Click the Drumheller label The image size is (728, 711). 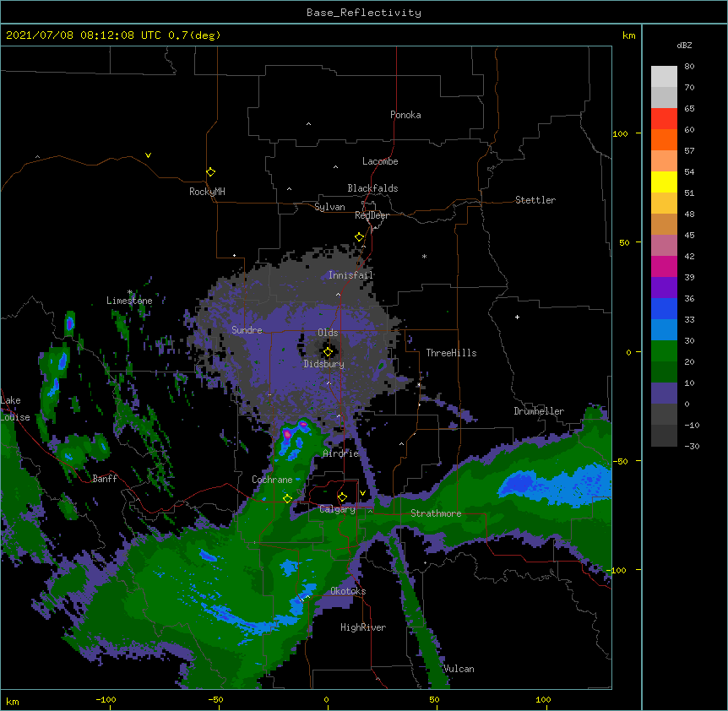[539, 411]
